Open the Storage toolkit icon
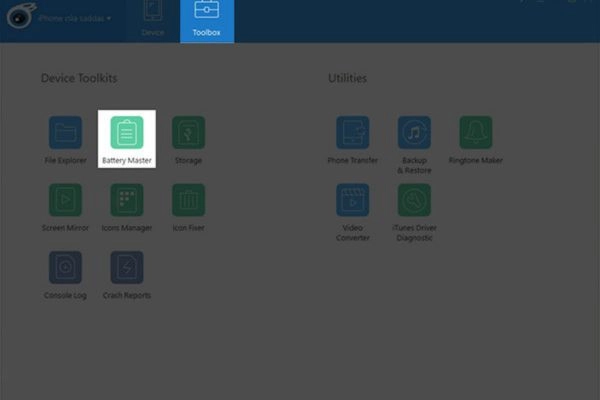600x400 pixels. [188, 132]
